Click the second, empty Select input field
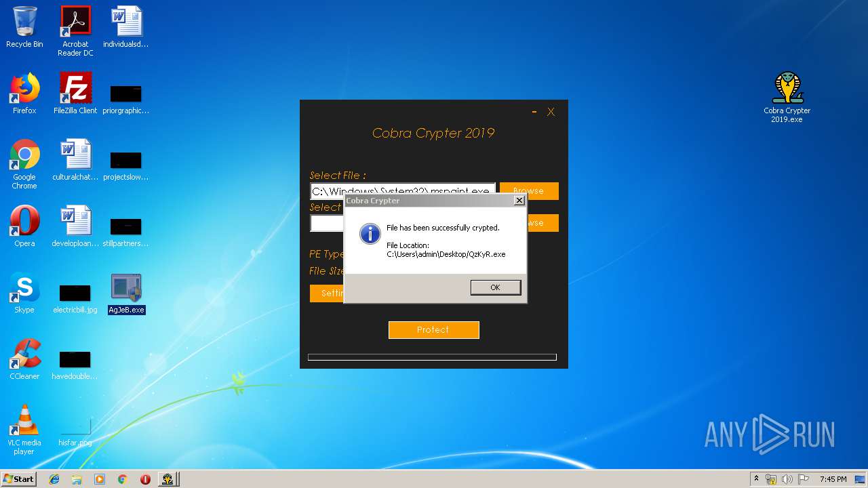The width and height of the screenshot is (868, 488). [327, 223]
